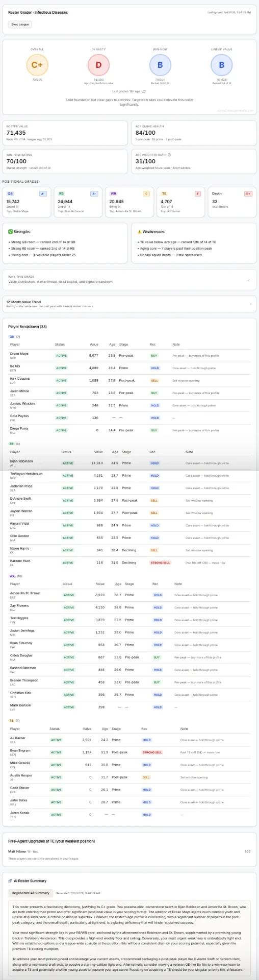259x980 pixels.
Task: Select player Jaylen Warren
Action: 20,511
